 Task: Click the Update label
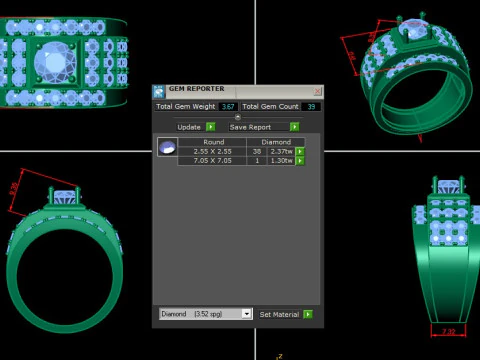pyautogui.click(x=189, y=127)
